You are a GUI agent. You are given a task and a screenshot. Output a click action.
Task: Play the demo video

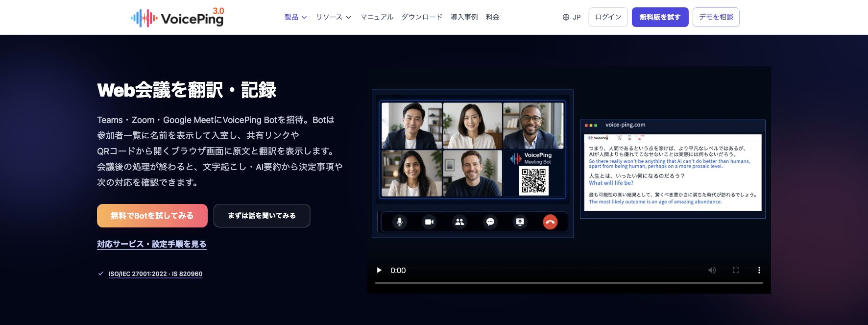(379, 270)
